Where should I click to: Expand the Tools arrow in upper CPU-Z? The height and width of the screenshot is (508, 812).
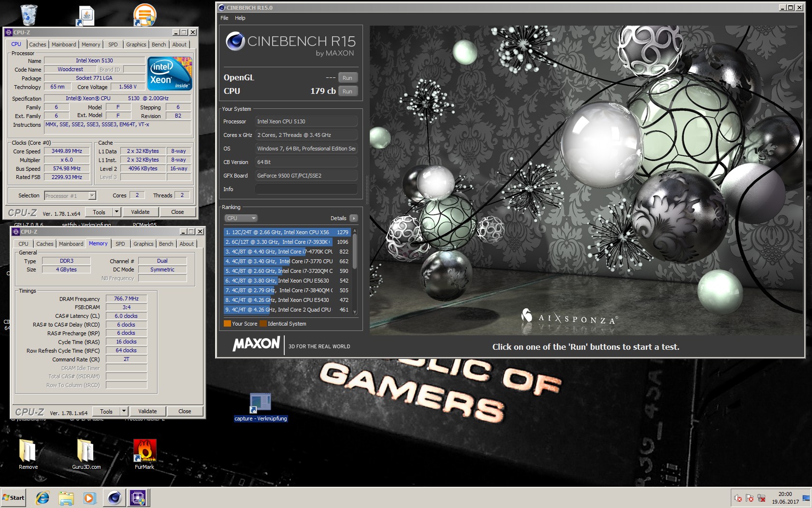click(116, 212)
